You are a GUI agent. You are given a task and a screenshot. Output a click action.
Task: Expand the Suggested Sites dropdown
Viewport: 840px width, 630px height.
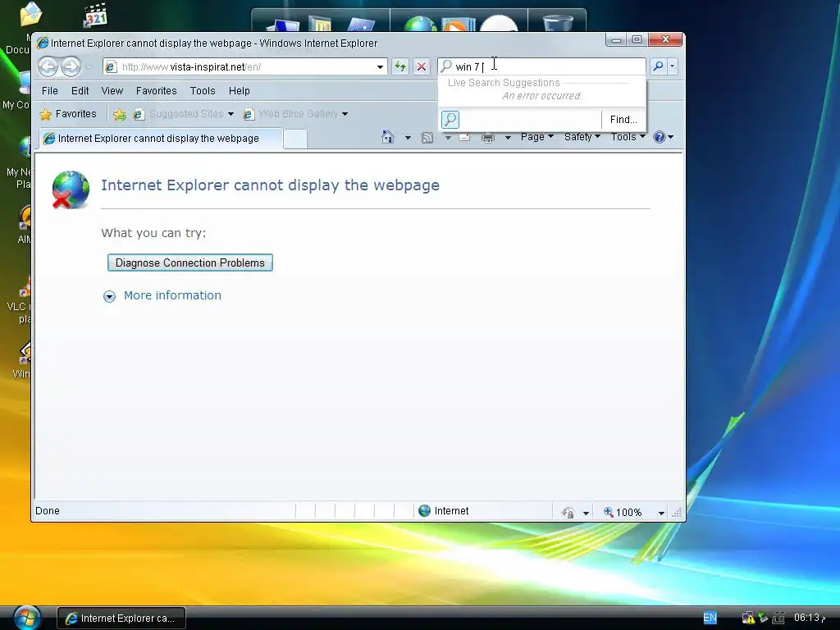point(231,114)
